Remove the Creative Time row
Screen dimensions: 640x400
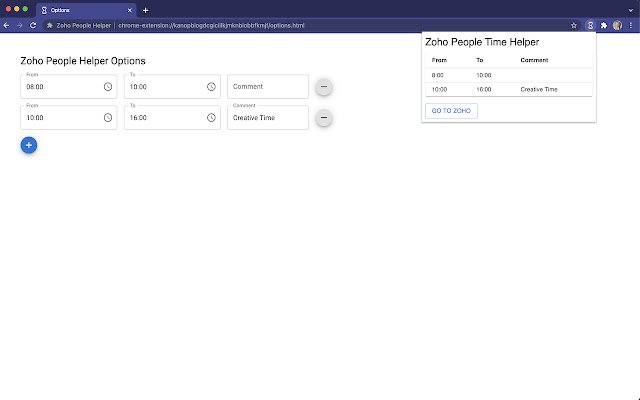pos(324,118)
